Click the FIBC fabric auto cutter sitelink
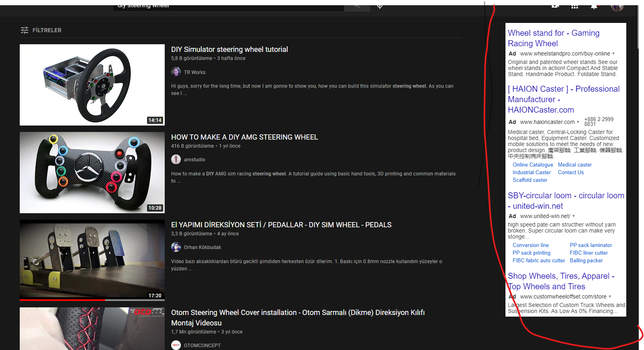The image size is (644, 350). (539, 261)
